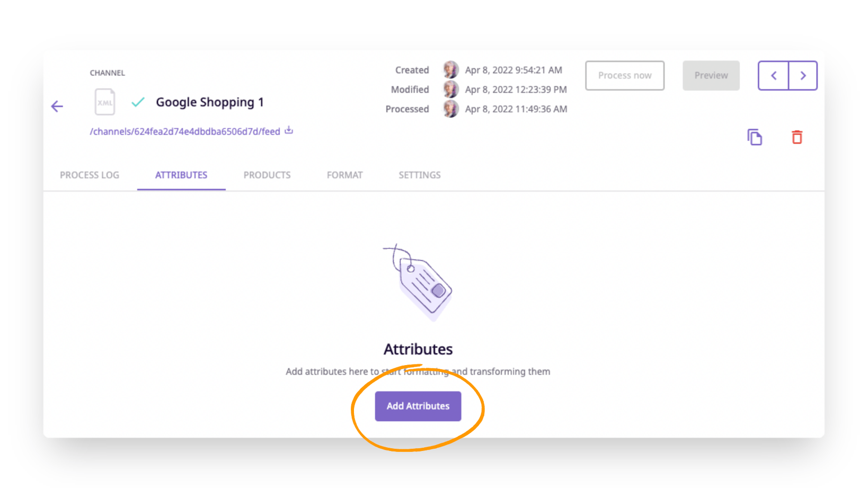Go back using the left arrow

pyautogui.click(x=57, y=106)
